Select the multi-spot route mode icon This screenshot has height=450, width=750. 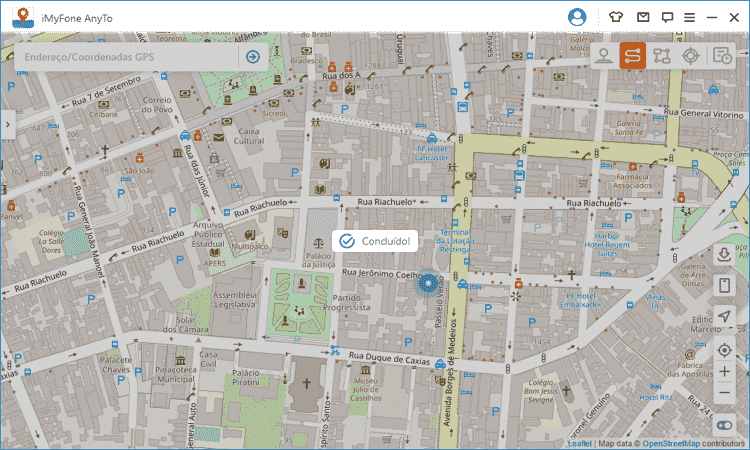click(662, 56)
